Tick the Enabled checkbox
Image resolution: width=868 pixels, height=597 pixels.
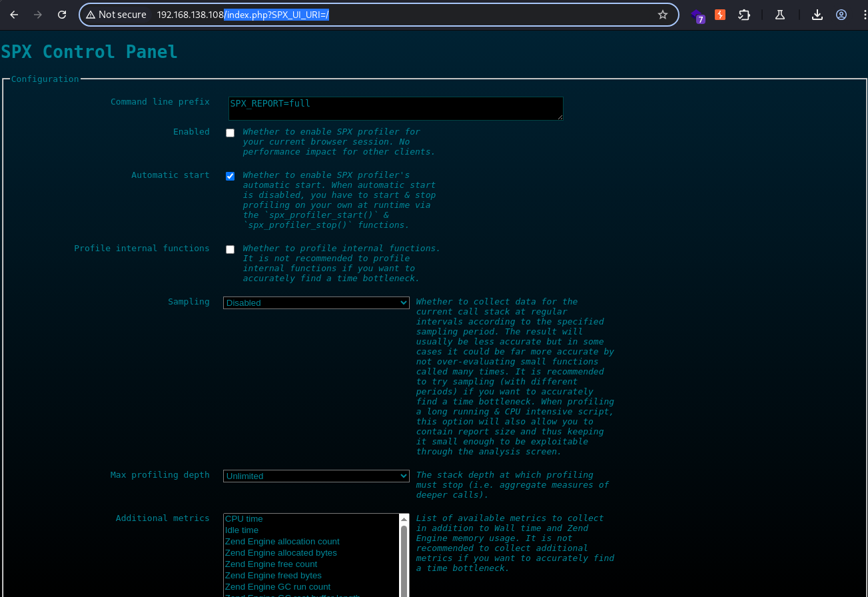pos(230,133)
